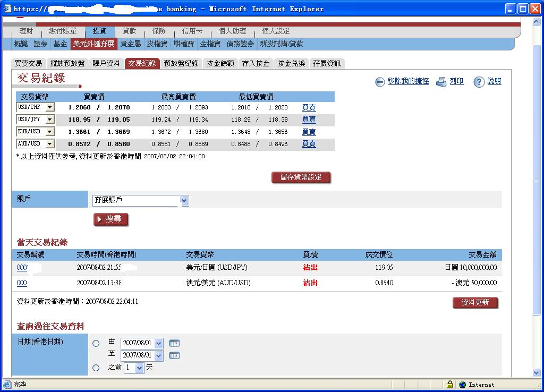Open the 保險 main menu
Image resolution: width=544 pixels, height=392 pixels.
point(159,31)
